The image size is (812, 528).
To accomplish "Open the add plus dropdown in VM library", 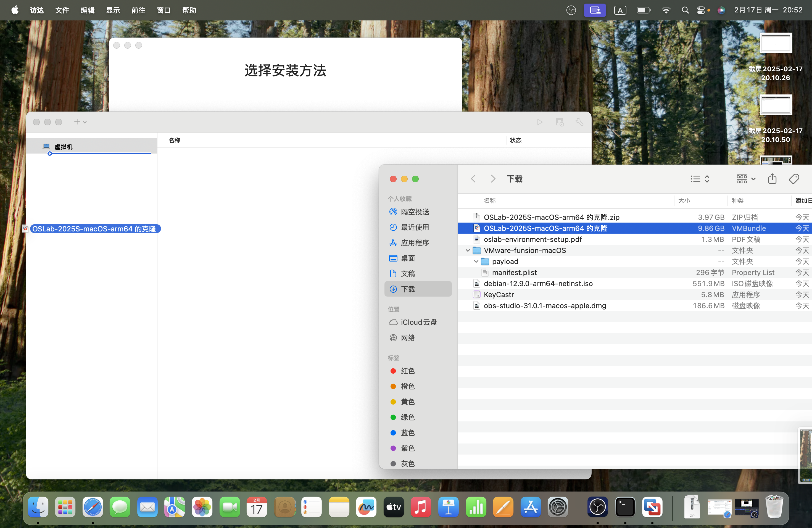I will coord(80,122).
